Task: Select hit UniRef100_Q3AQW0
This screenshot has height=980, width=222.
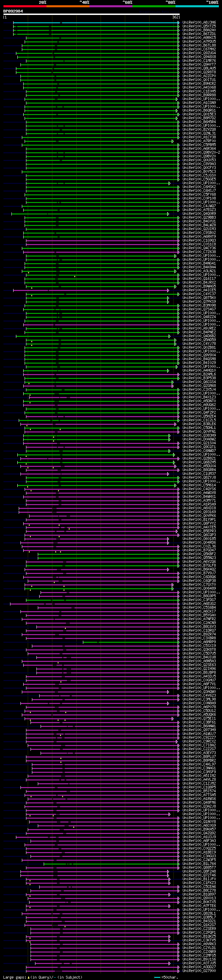Action: [x=199, y=691]
